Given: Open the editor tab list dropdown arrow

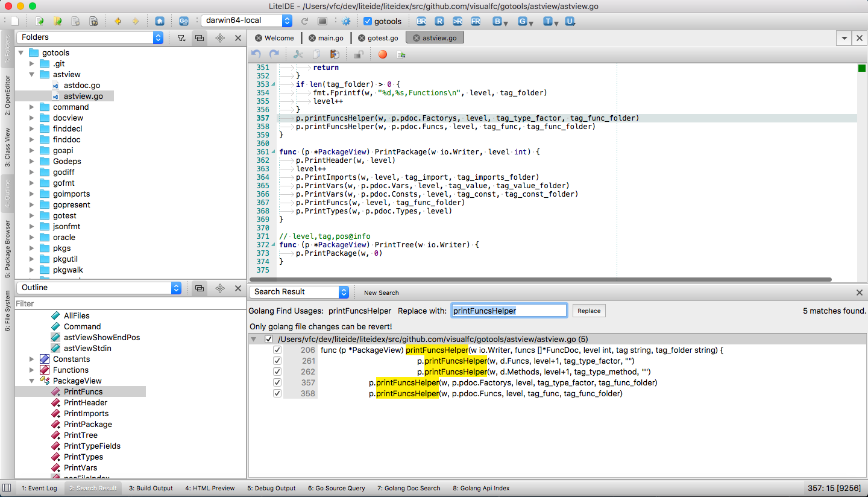Looking at the screenshot, I should [844, 38].
